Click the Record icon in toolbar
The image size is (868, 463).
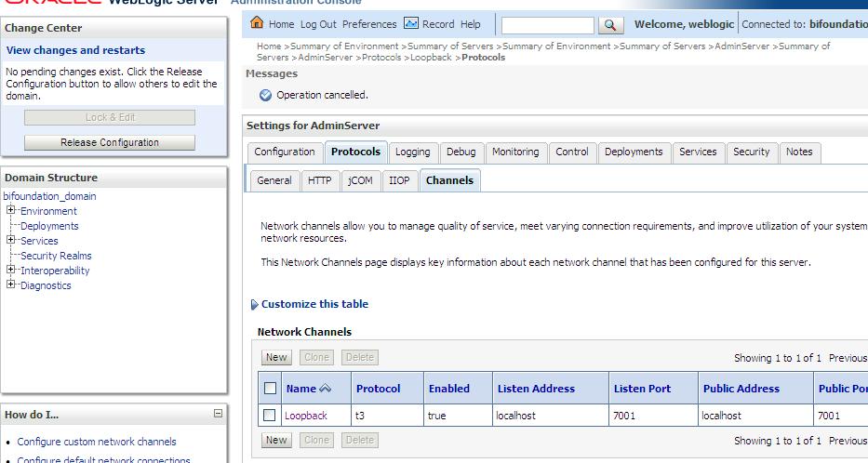pos(411,23)
